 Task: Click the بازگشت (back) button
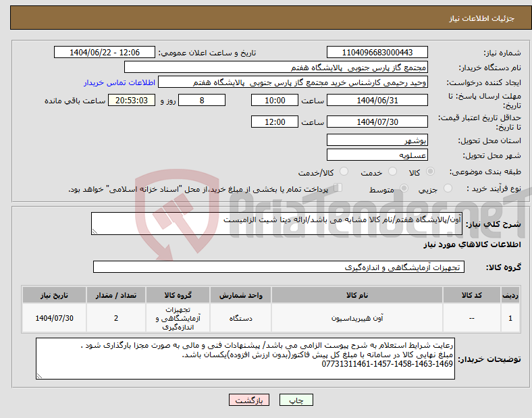pyautogui.click(x=249, y=400)
